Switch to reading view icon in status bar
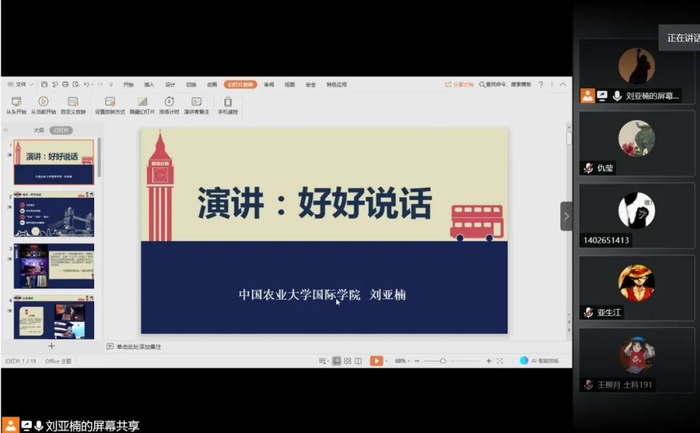 click(x=358, y=361)
